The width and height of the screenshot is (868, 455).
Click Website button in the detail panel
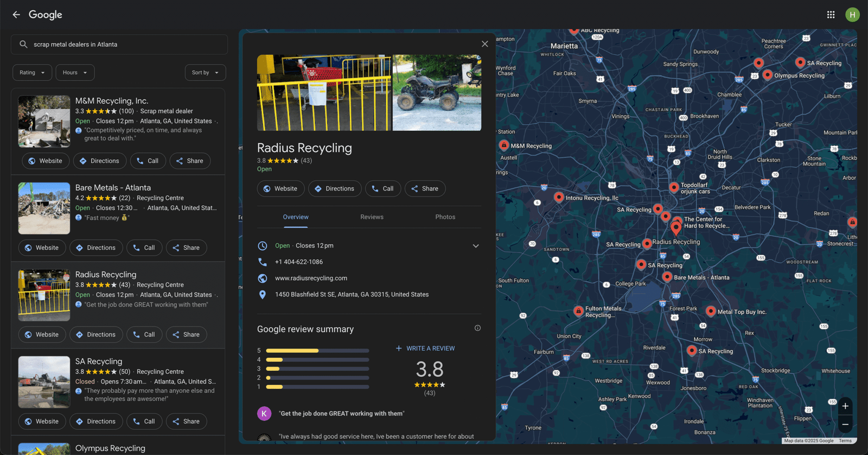[280, 188]
